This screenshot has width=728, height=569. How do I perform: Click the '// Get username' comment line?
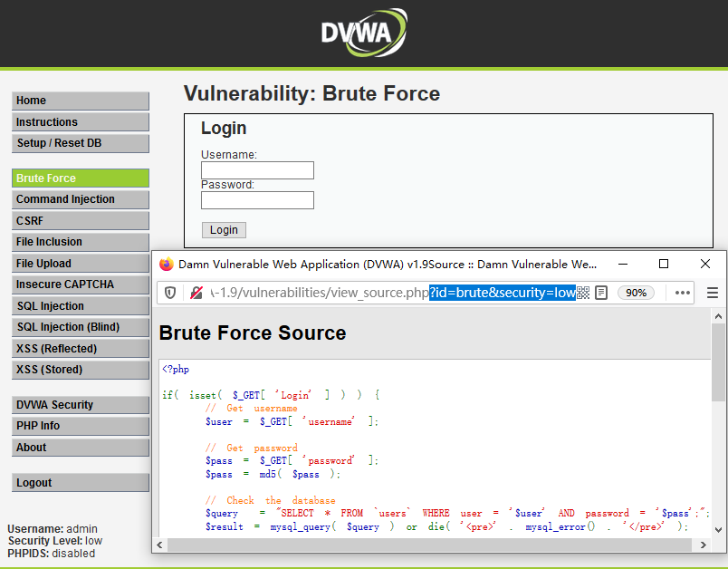tap(251, 409)
